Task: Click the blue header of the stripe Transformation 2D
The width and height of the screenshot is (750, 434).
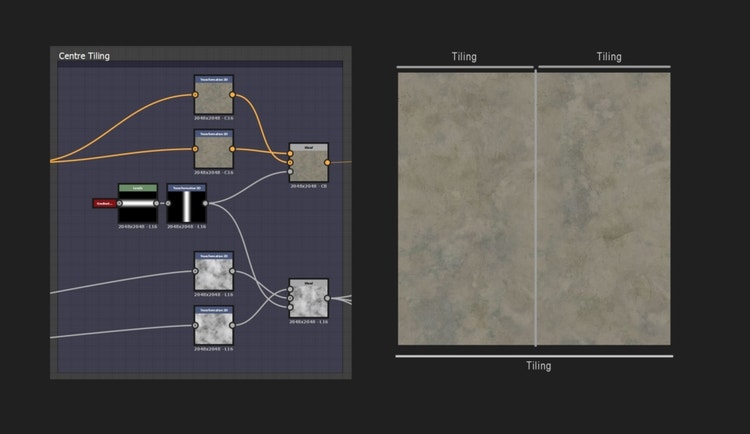Action: tap(187, 188)
